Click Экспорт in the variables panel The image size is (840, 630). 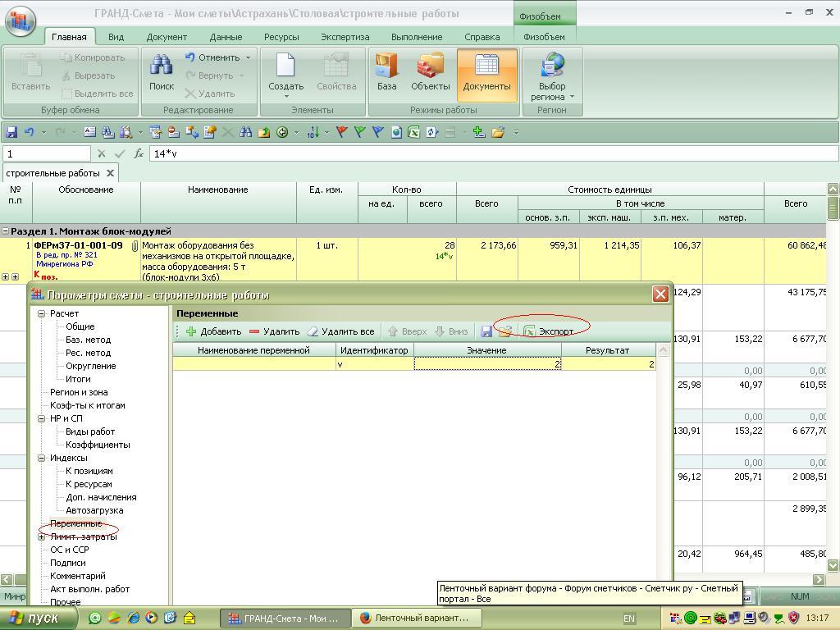(549, 331)
